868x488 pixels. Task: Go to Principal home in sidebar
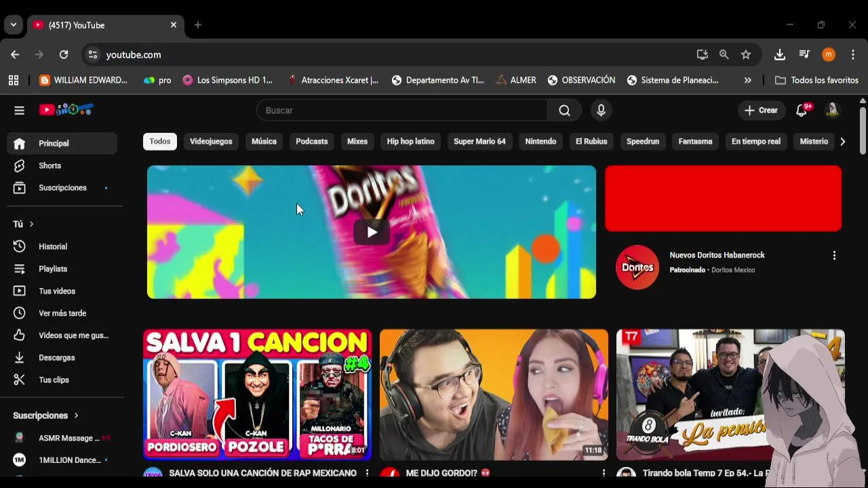click(x=62, y=144)
